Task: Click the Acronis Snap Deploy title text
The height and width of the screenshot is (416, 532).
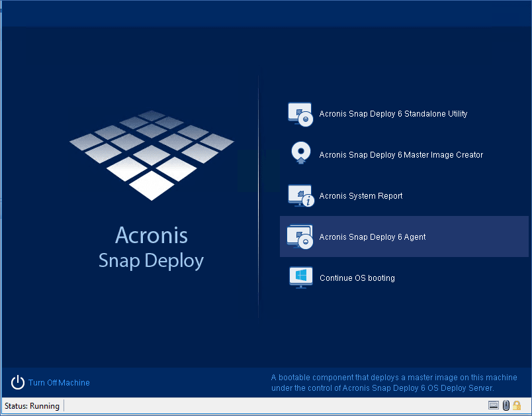Action: (152, 248)
